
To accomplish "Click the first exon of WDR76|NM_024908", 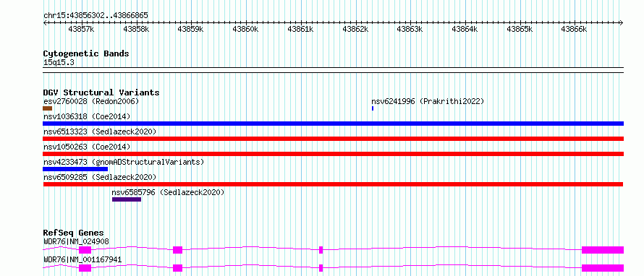I will click(85, 250).
